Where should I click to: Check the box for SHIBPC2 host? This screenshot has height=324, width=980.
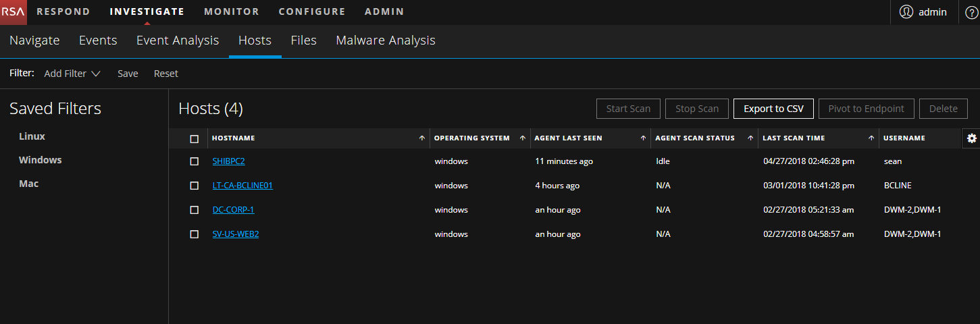click(x=195, y=162)
